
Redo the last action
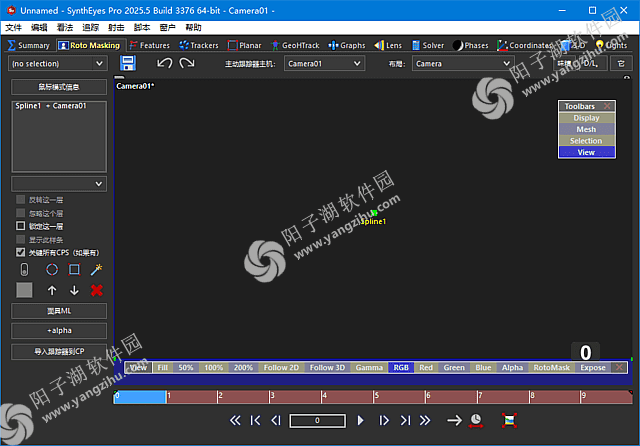[x=187, y=63]
